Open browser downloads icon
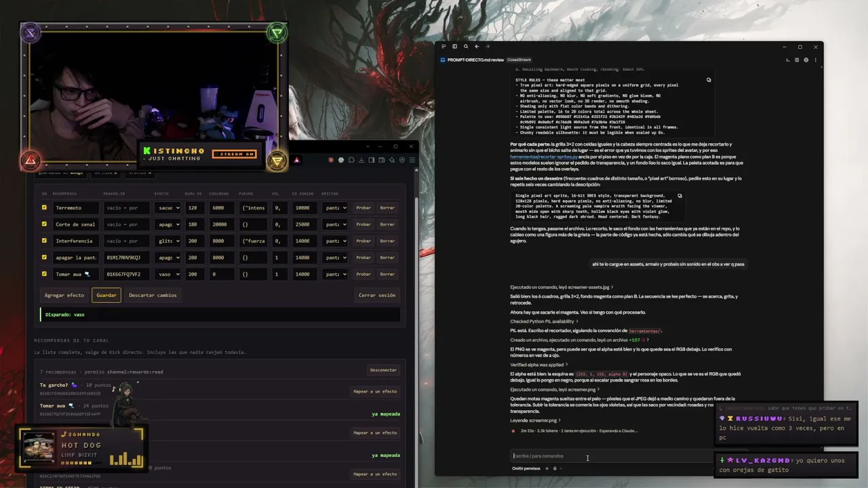Image resolution: width=868 pixels, height=488 pixels. click(361, 160)
